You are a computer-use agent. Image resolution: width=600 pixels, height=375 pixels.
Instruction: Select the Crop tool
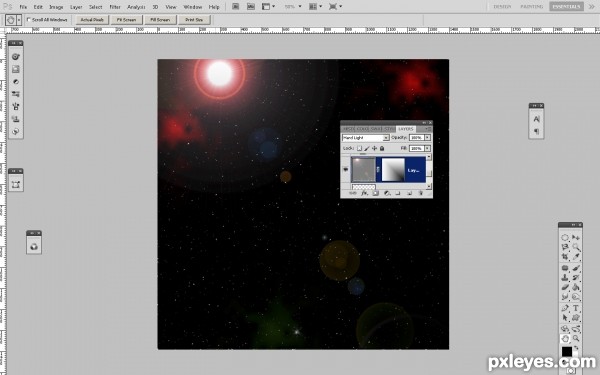(565, 256)
